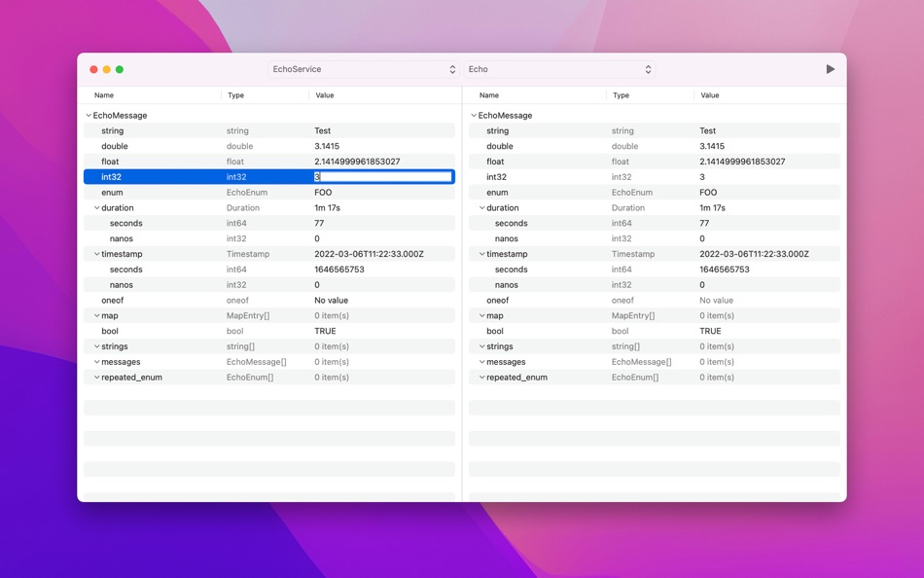The height and width of the screenshot is (578, 924).
Task: Select the int32 row in right pane
Action: (x=655, y=177)
